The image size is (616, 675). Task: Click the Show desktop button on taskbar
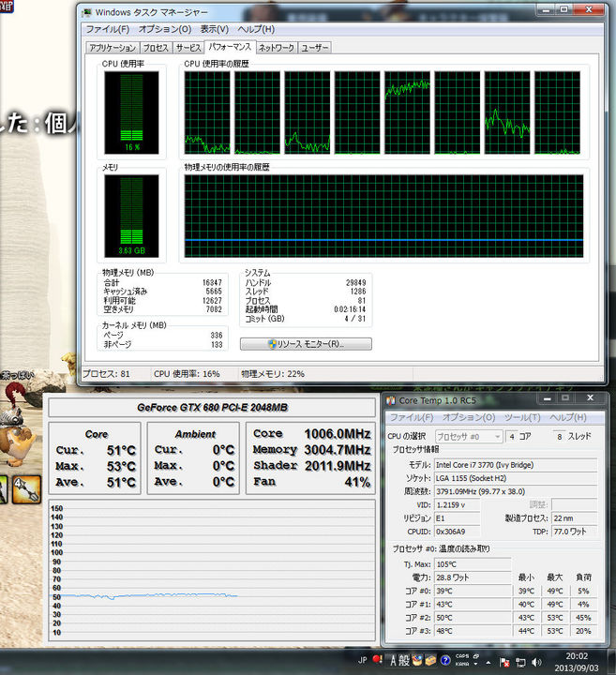tap(612, 662)
